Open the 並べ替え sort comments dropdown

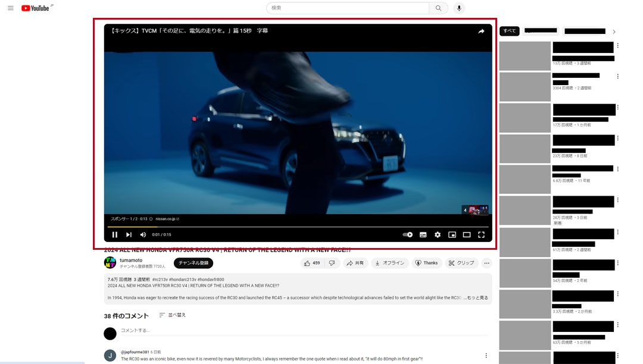click(172, 315)
